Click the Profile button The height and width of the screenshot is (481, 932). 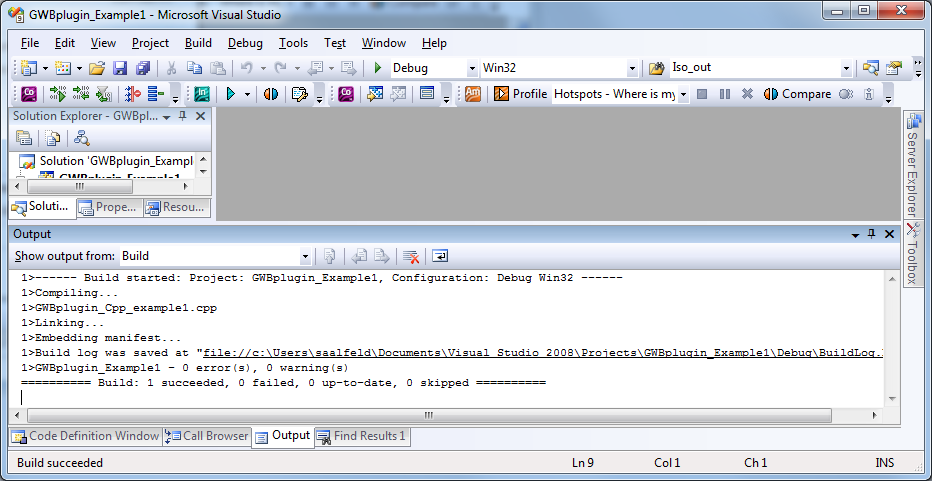pyautogui.click(x=521, y=94)
